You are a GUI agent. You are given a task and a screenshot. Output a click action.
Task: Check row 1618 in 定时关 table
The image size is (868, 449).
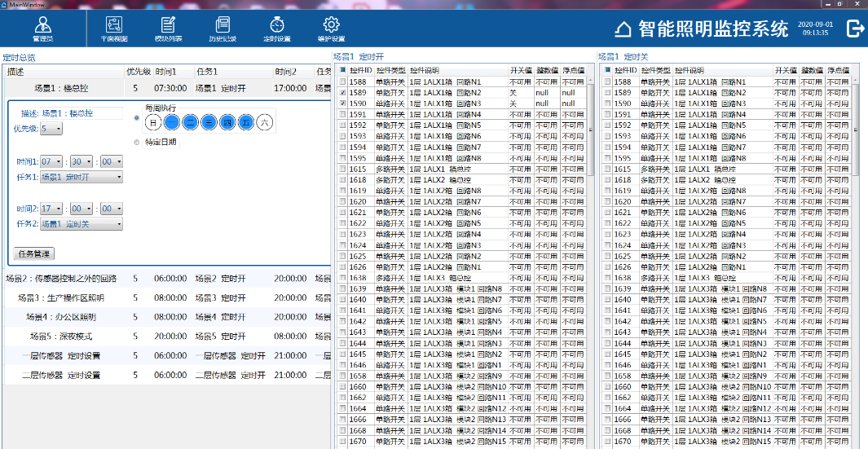pos(608,180)
